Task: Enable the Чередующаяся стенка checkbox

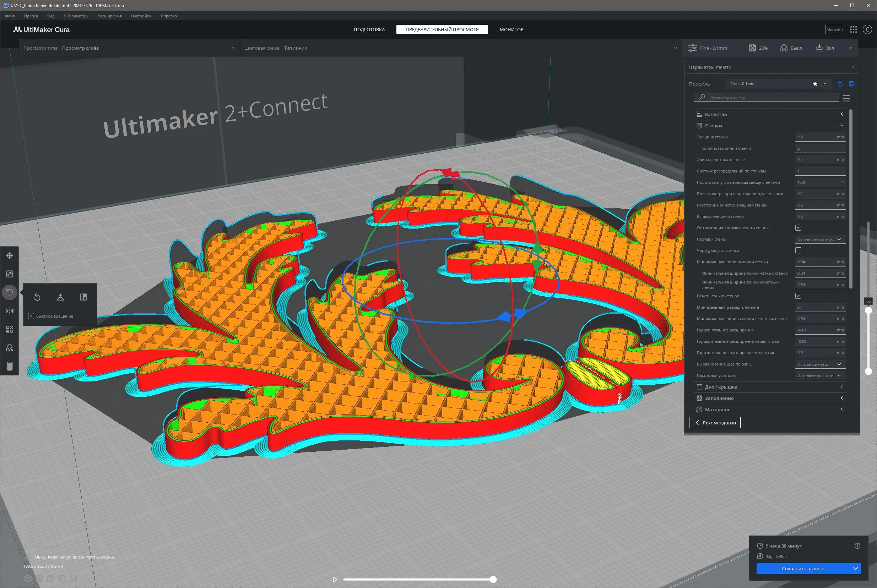Action: 798,251
